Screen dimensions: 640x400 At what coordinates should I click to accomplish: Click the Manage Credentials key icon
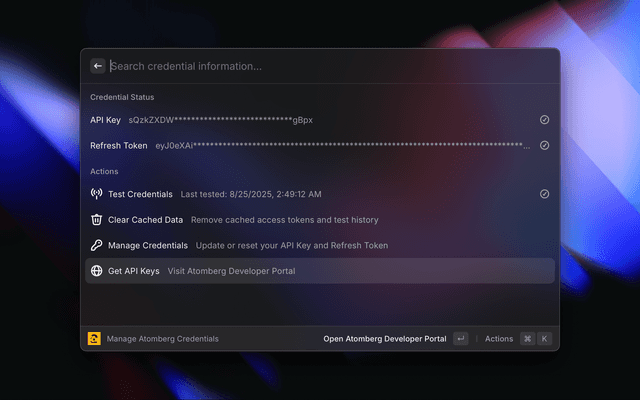tap(97, 245)
